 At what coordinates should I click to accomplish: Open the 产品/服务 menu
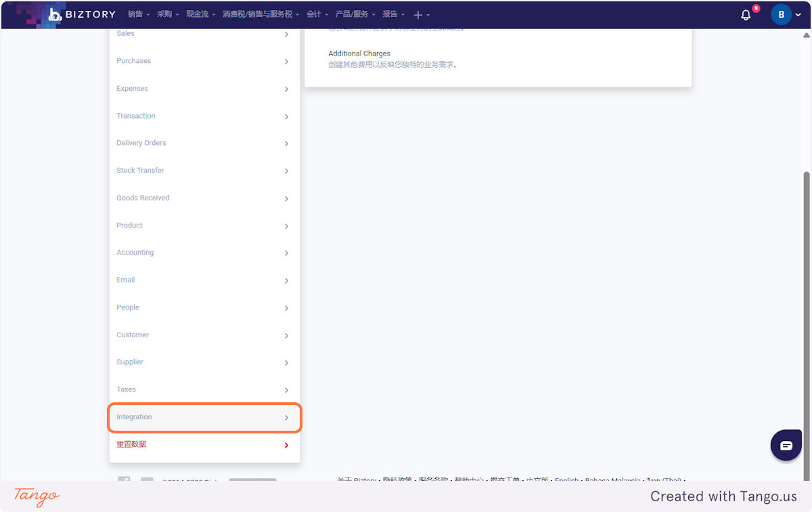pyautogui.click(x=355, y=14)
